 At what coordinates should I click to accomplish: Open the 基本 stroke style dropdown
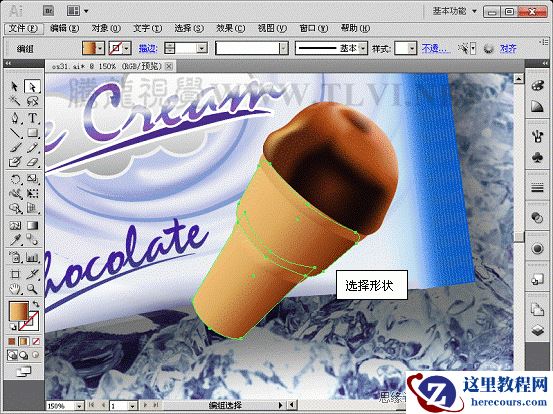coord(363,48)
